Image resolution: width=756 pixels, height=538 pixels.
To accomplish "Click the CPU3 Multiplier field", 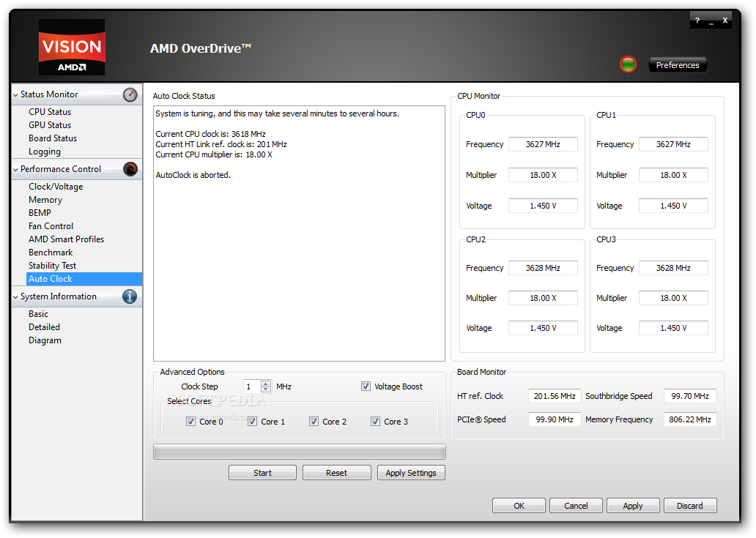I will [673, 298].
